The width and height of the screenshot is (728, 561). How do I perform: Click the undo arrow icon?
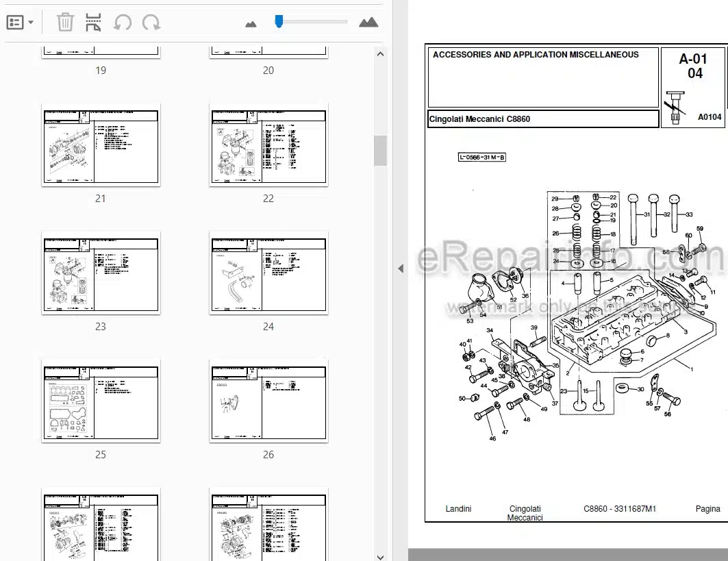pyautogui.click(x=123, y=23)
